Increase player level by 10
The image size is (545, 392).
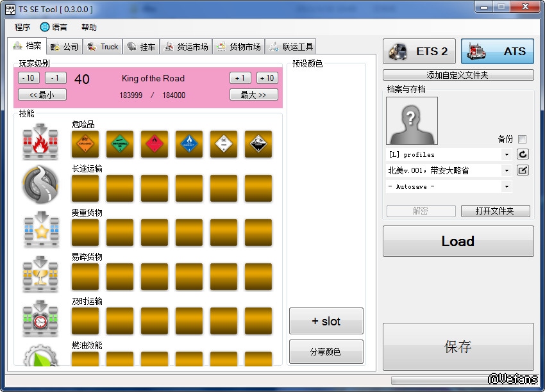[267, 78]
